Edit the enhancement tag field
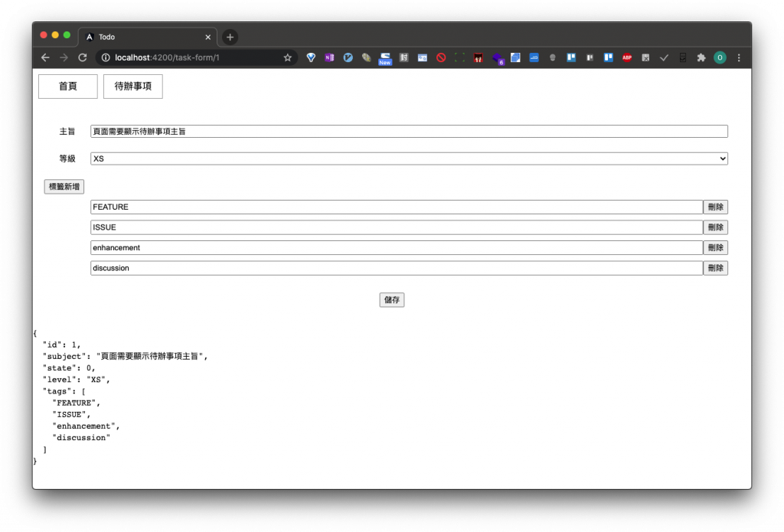784x532 pixels. [397, 247]
